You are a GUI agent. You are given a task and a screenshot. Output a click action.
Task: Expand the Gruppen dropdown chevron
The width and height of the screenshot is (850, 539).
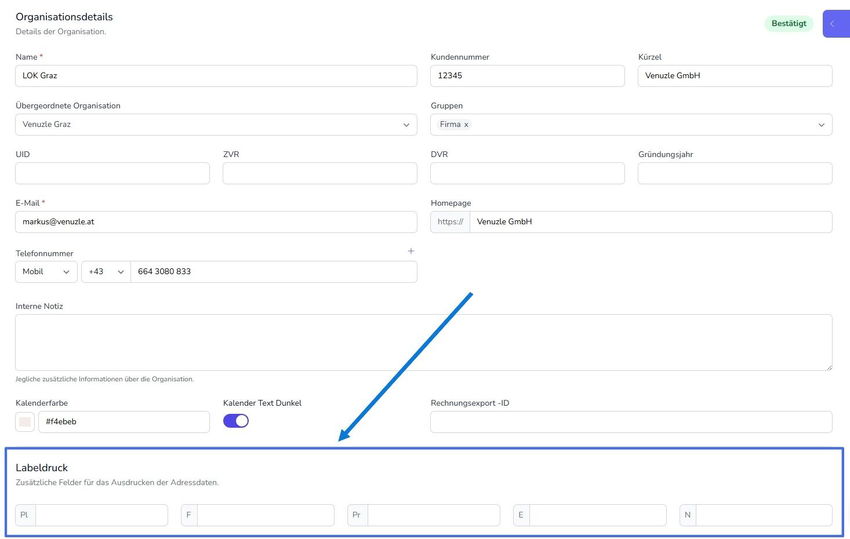pos(822,125)
